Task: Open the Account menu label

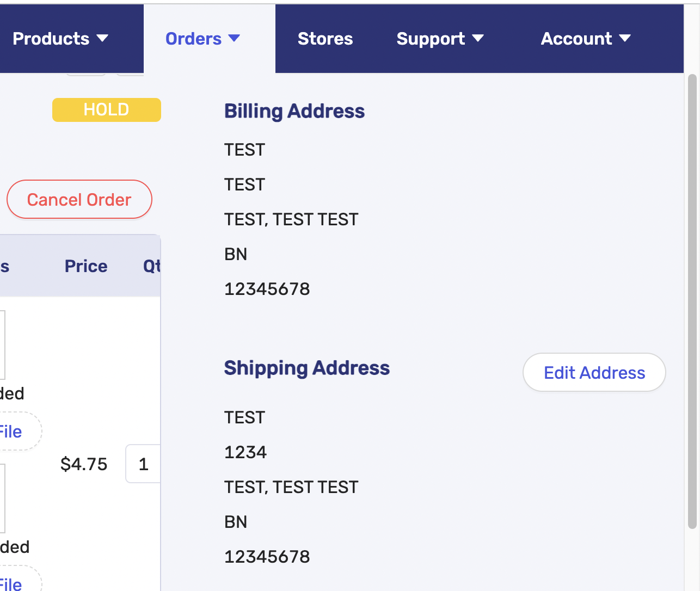Action: pyautogui.click(x=576, y=39)
